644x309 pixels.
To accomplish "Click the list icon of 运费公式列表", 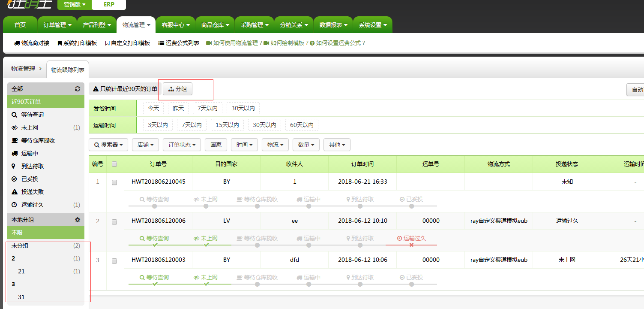I will pyautogui.click(x=161, y=43).
